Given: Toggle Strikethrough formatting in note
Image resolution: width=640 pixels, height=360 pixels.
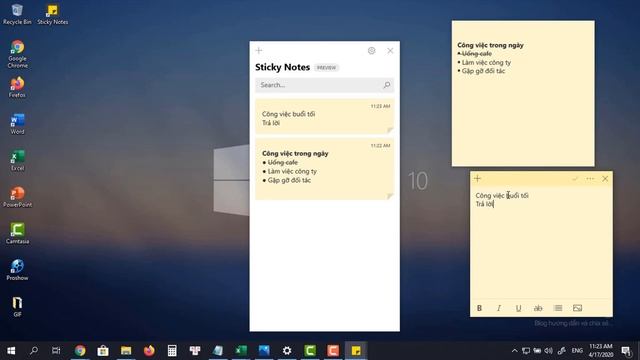Looking at the screenshot, I should [x=538, y=308].
